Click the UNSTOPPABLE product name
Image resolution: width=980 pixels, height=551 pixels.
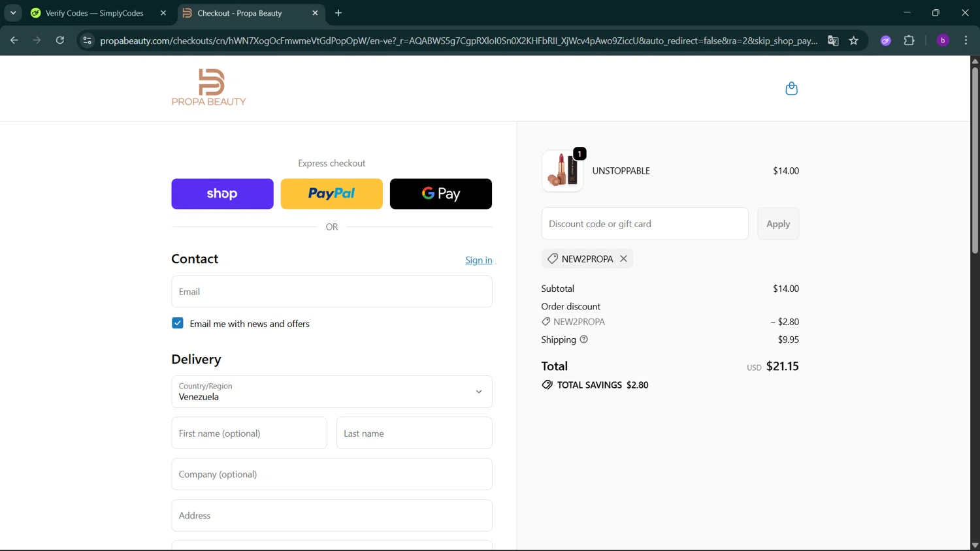(621, 171)
